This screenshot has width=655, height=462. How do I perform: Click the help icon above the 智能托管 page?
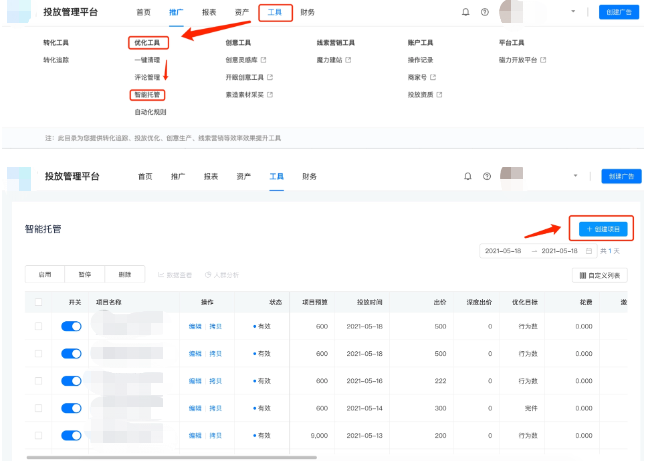487,176
